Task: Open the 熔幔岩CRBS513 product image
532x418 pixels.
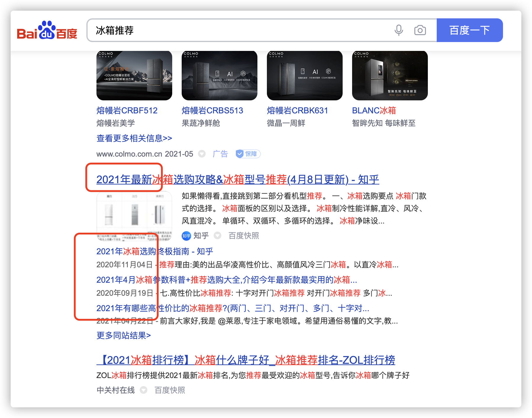Action: [220, 75]
